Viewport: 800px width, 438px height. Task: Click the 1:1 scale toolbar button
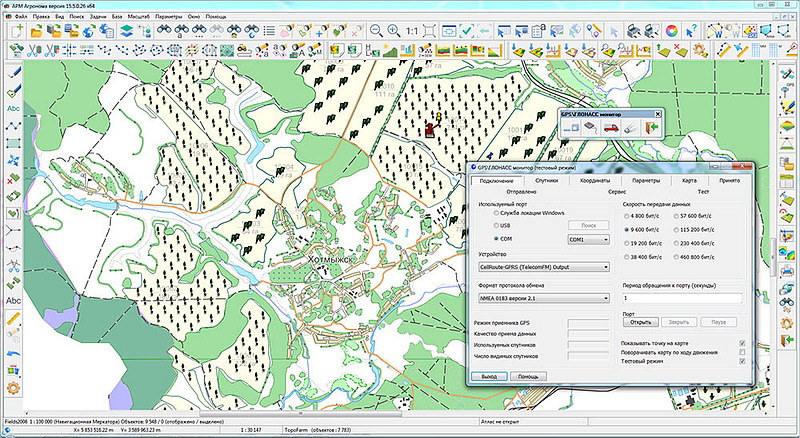point(411,31)
